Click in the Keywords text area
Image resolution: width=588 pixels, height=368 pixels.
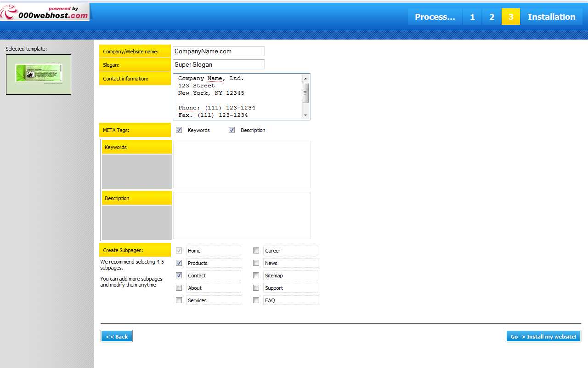tap(242, 164)
